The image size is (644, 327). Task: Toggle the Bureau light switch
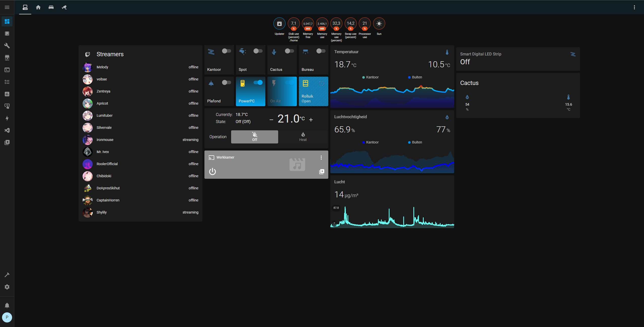pyautogui.click(x=321, y=51)
